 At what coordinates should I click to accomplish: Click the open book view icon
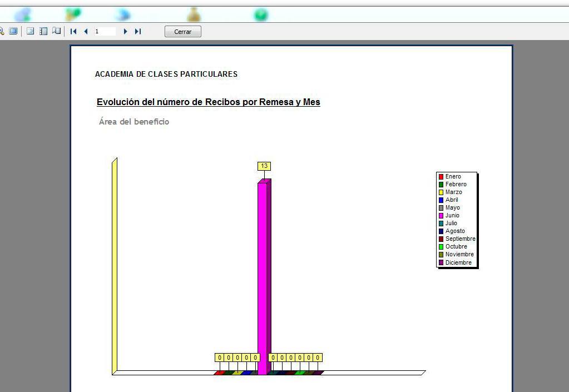click(56, 32)
